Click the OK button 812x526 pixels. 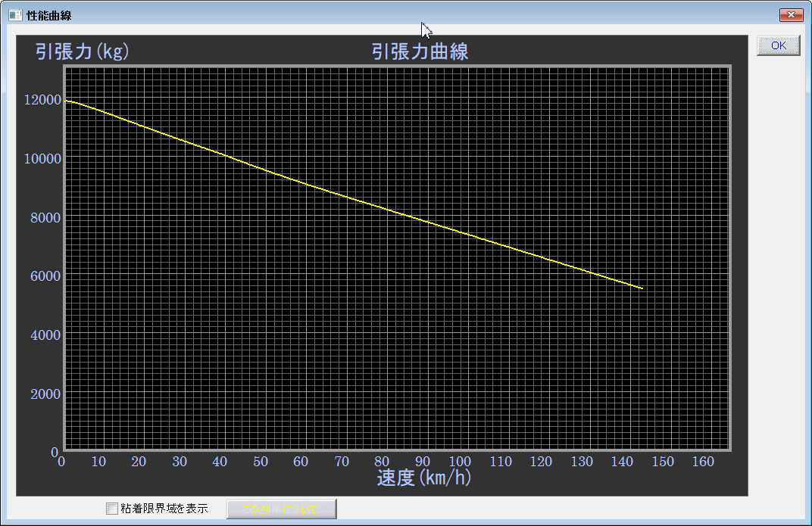(779, 45)
